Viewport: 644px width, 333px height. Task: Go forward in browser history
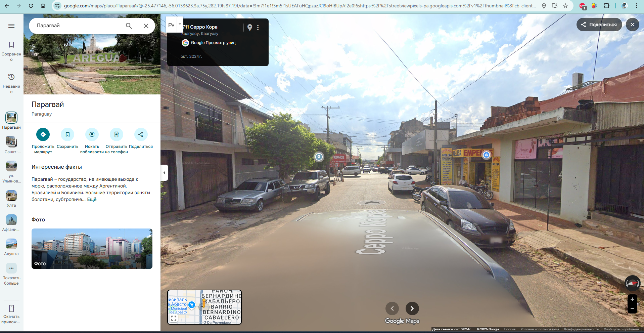[x=19, y=6]
